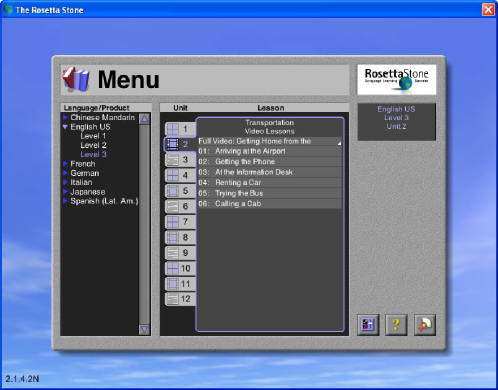The height and width of the screenshot is (390, 498).
Task: Collapse the English US language tree
Action: 65,127
